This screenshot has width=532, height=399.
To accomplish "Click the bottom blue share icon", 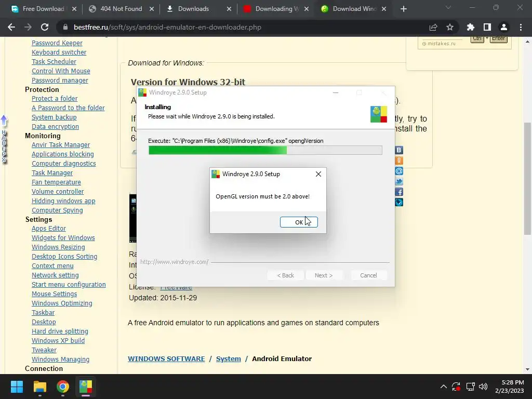I will 399,203.
